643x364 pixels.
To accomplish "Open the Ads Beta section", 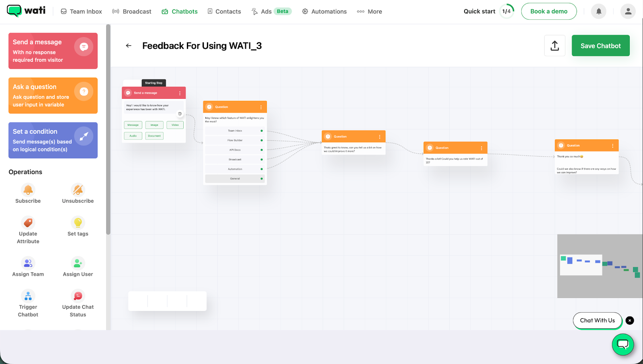I will [x=272, y=12].
